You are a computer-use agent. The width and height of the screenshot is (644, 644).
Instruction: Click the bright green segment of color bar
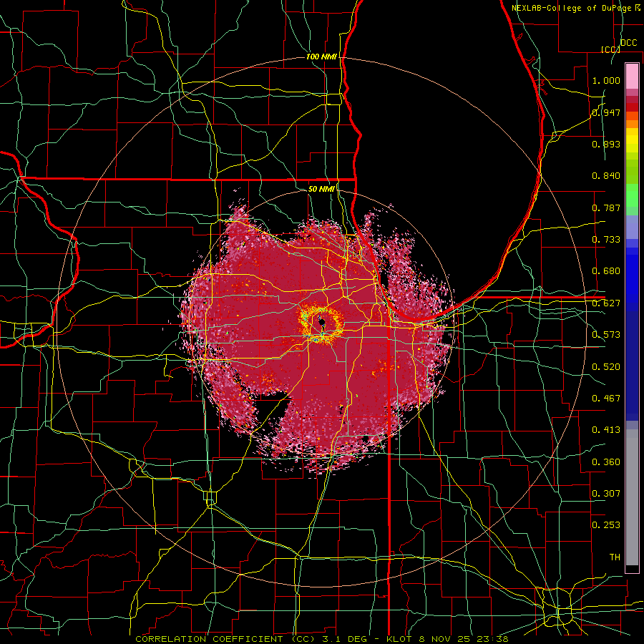point(632,195)
